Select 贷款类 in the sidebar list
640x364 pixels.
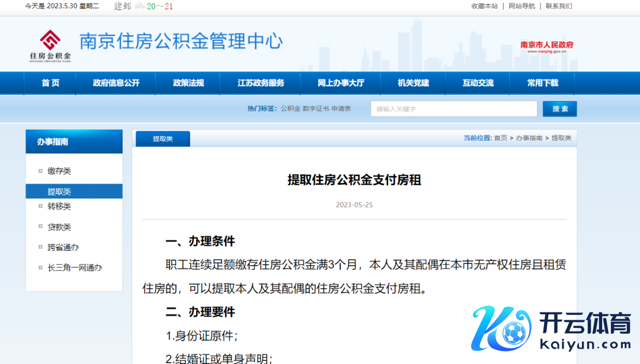(59, 227)
